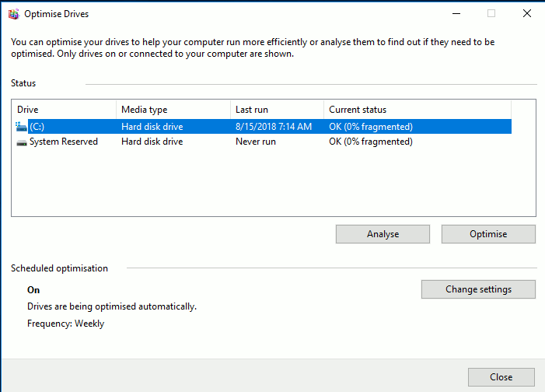Image resolution: width=545 pixels, height=392 pixels.
Task: Click the On scheduled optimisation status
Action: 33,290
